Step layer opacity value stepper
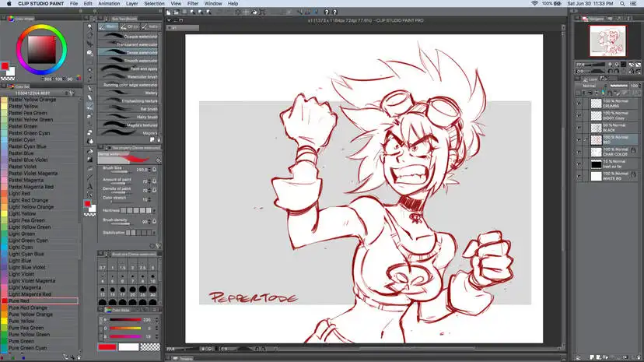 (639, 86)
